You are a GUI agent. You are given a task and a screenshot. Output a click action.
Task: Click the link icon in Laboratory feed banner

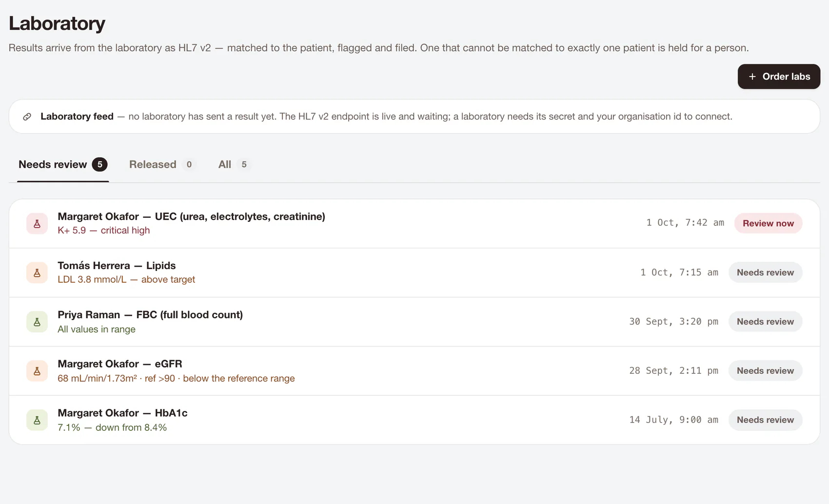pos(27,116)
